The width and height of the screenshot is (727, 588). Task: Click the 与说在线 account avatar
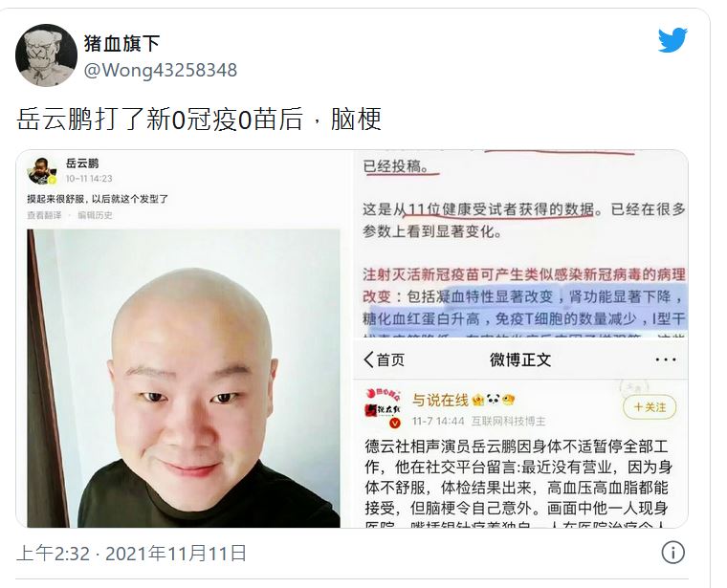click(383, 407)
